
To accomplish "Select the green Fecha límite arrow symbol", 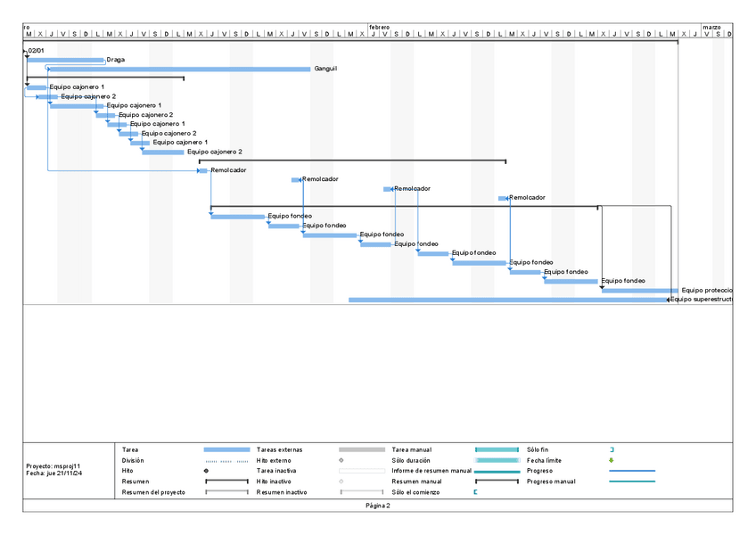I will (611, 460).
